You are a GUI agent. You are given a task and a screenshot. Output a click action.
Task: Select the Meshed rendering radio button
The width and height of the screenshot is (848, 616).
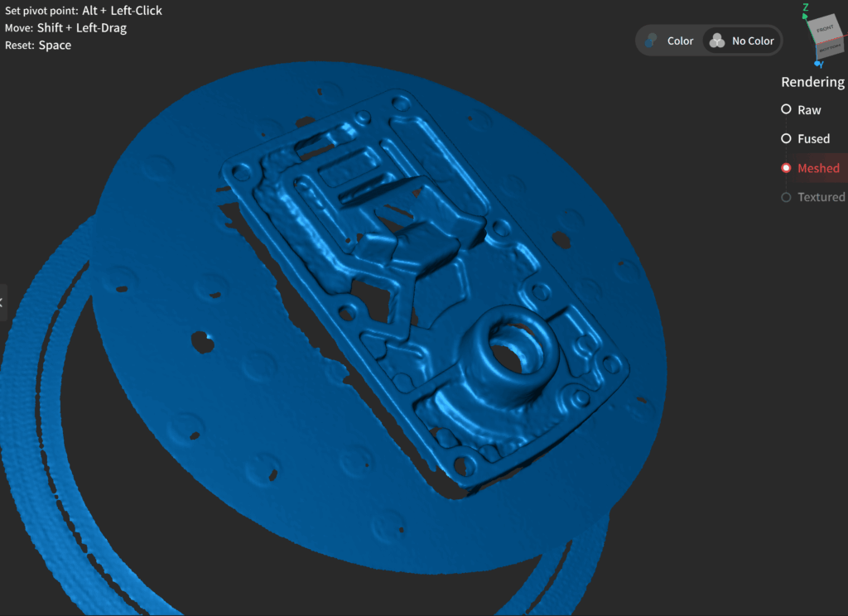point(786,168)
